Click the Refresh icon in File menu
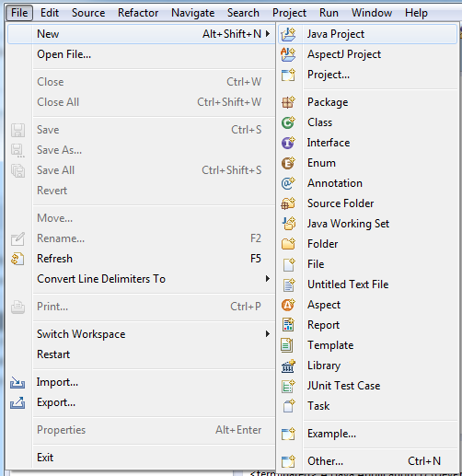The image size is (462, 476). (x=17, y=259)
